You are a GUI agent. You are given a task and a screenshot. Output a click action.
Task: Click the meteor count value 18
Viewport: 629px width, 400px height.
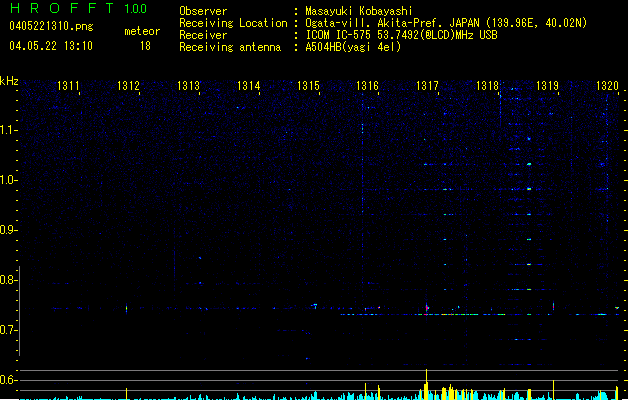pos(145,46)
